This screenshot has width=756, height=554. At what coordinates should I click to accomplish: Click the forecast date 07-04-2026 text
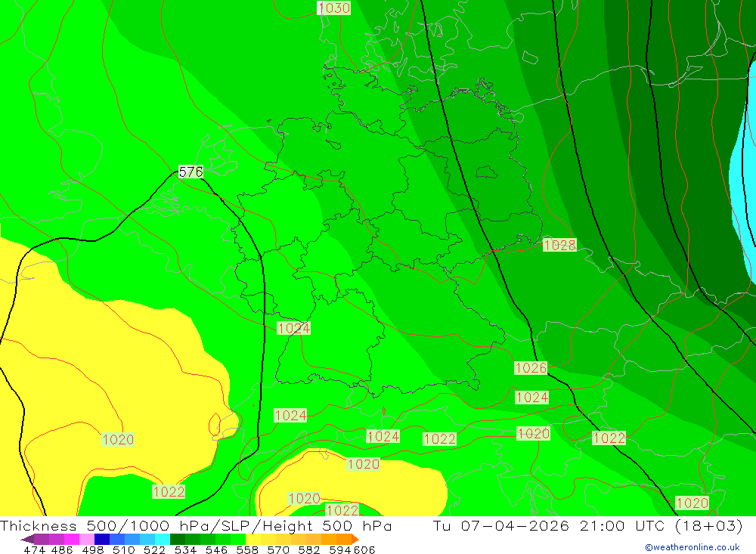(515, 525)
